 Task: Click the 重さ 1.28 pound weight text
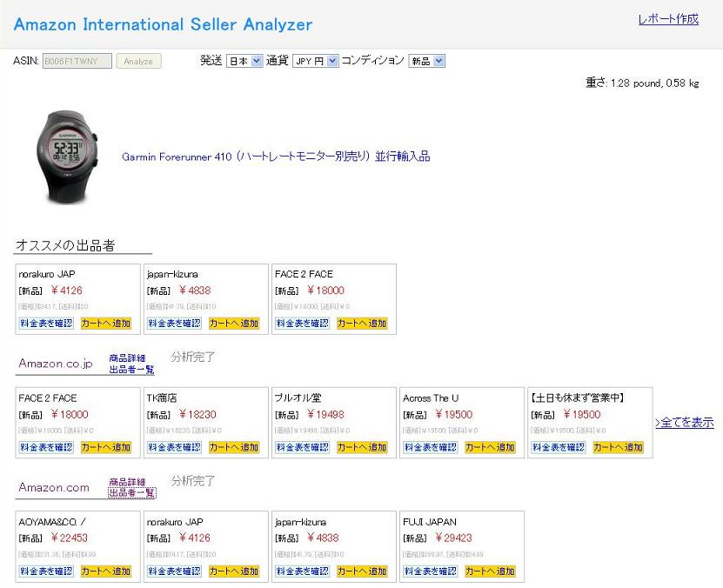(x=642, y=83)
